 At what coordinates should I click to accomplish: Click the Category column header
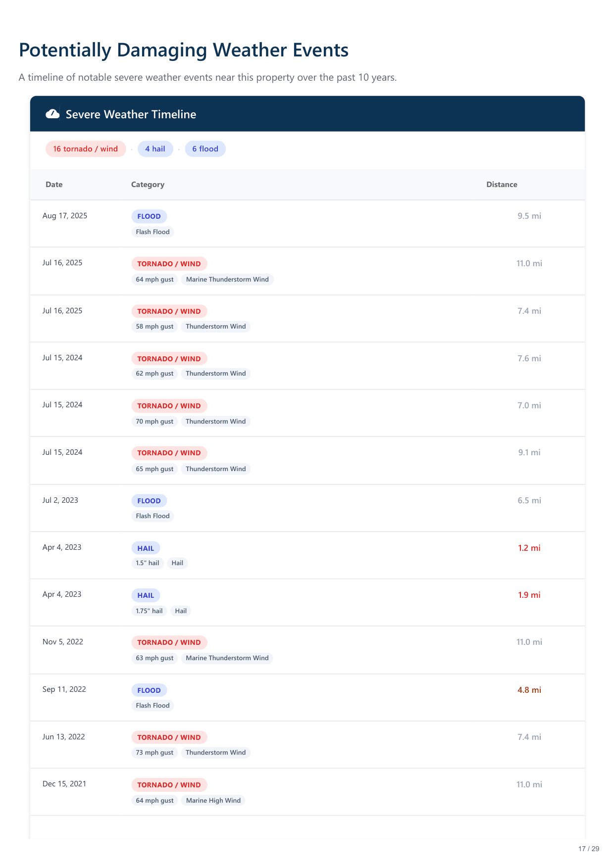(x=148, y=185)
